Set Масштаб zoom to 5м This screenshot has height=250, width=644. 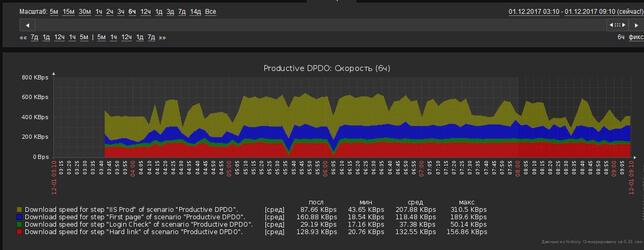tap(54, 12)
